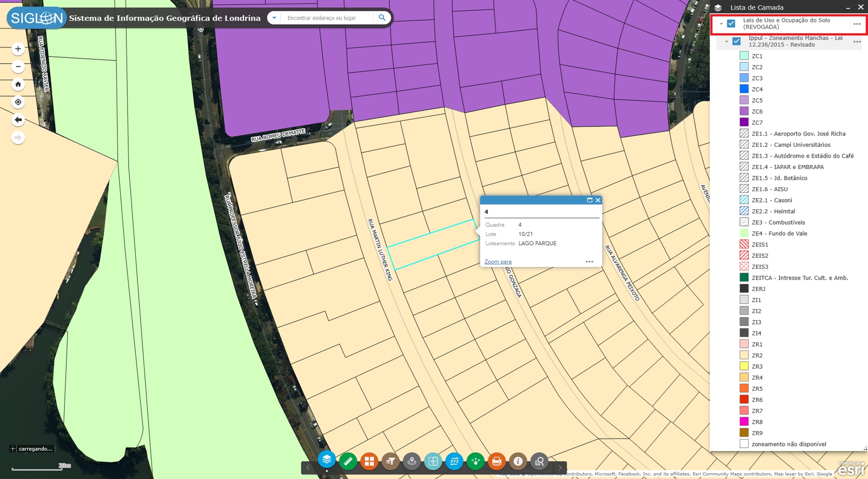Find my current location
Screen dimensions: 868x479
(x=18, y=102)
